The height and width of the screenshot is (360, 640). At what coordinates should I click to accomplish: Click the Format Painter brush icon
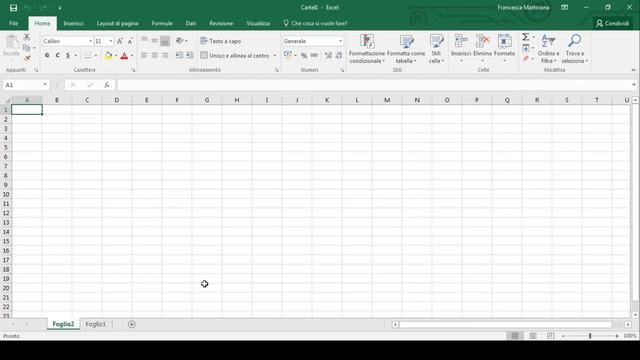[27, 58]
